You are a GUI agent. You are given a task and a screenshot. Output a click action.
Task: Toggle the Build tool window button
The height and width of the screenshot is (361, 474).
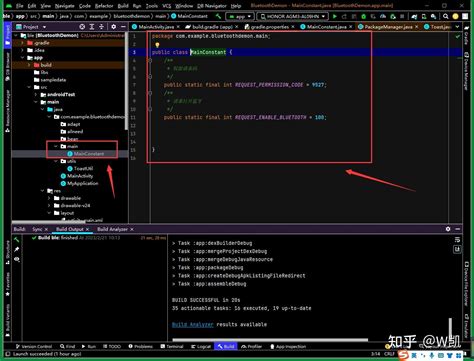[226, 347]
